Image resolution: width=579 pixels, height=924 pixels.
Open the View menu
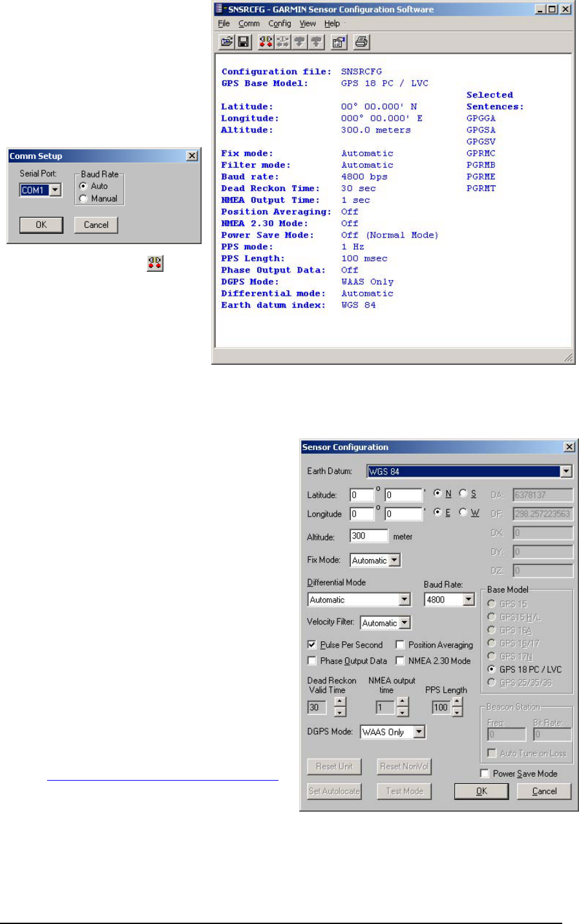click(308, 23)
